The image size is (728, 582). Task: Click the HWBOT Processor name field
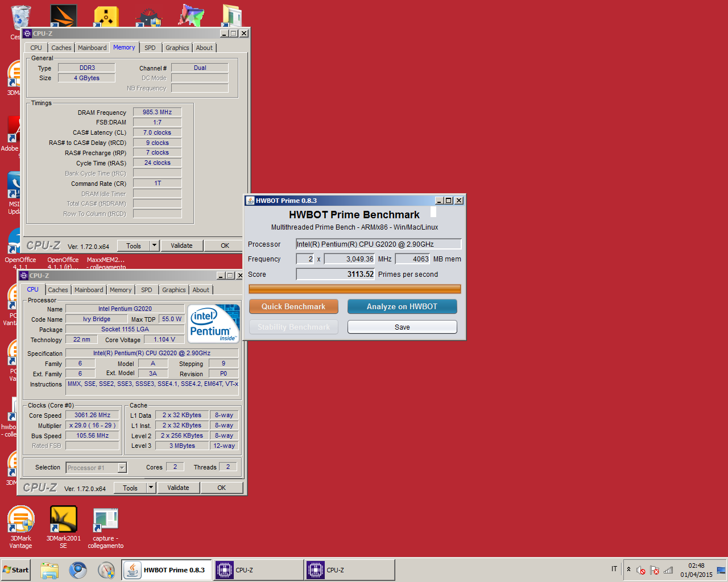tap(379, 244)
